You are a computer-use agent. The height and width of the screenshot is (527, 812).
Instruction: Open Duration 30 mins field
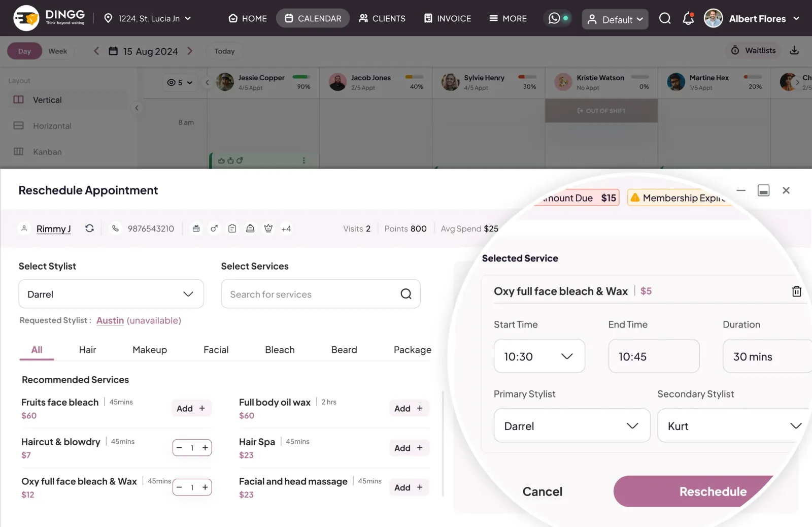point(767,356)
